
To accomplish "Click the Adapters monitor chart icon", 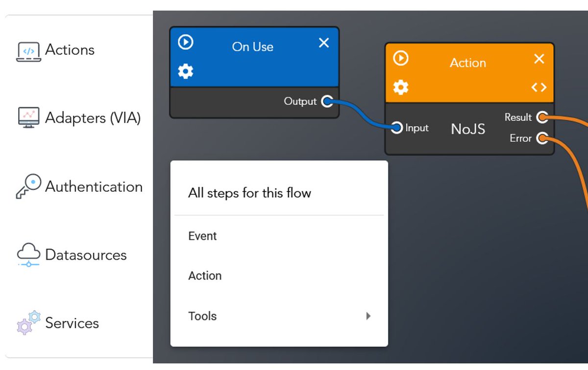I will (28, 118).
